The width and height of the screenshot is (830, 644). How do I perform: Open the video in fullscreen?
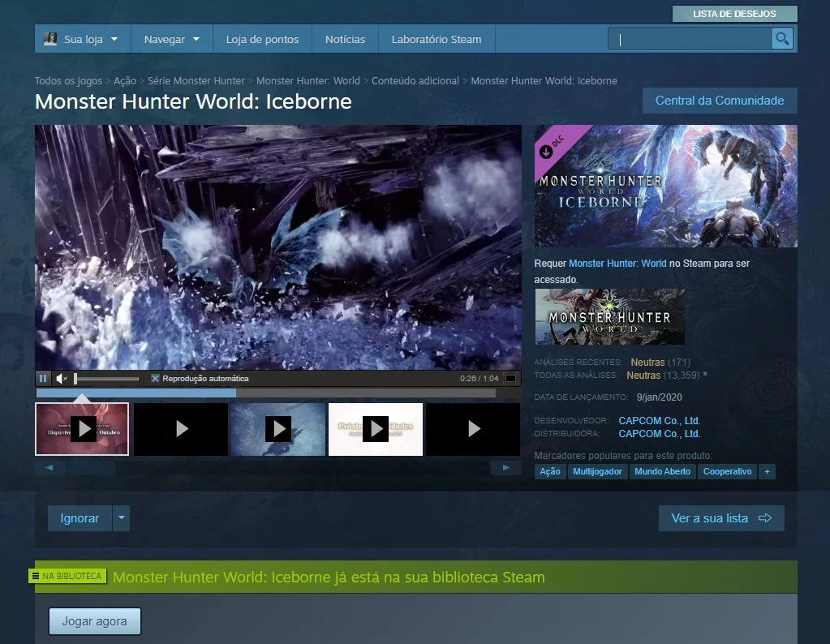[511, 378]
